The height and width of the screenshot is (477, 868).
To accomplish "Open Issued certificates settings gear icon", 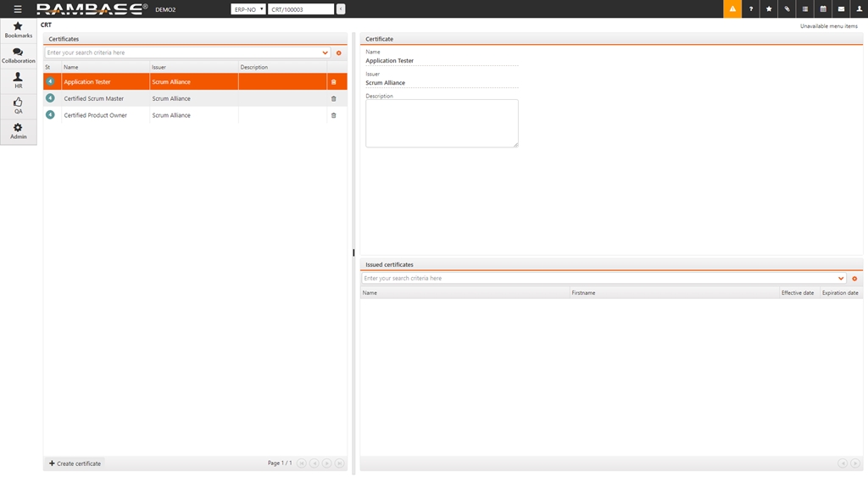I will [x=854, y=279].
